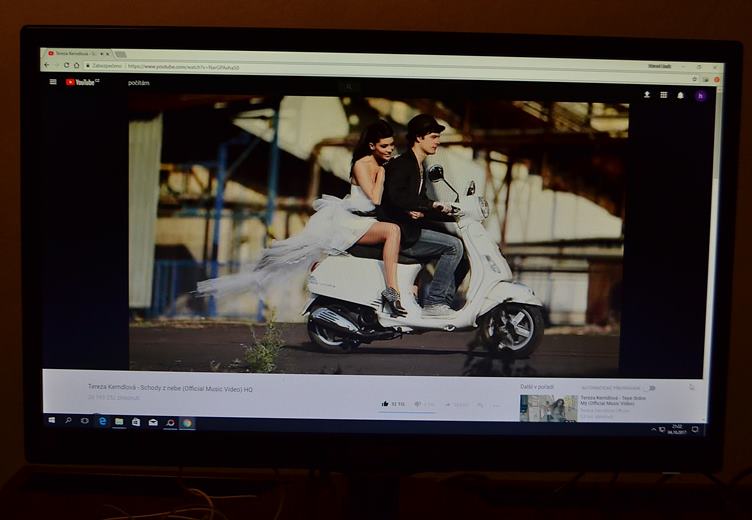The height and width of the screenshot is (520, 752).
Task: Click the video title 'Schody z nebe'
Action: click(170, 388)
